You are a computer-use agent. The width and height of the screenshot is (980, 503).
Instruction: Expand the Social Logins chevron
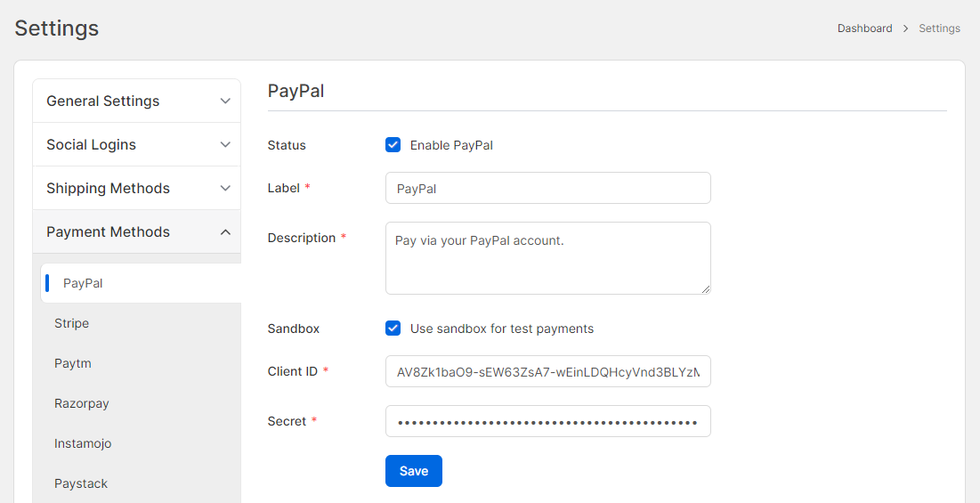225,145
